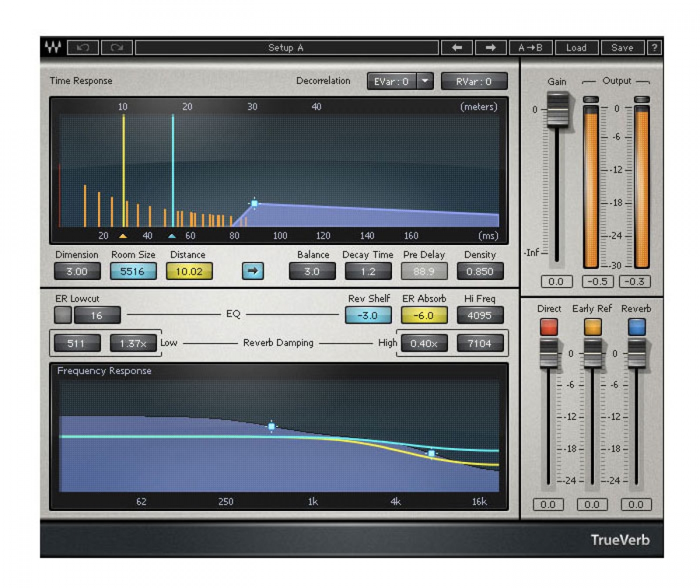Select the Decay Time value 1.2
This screenshot has width=700, height=588.
pyautogui.click(x=368, y=271)
